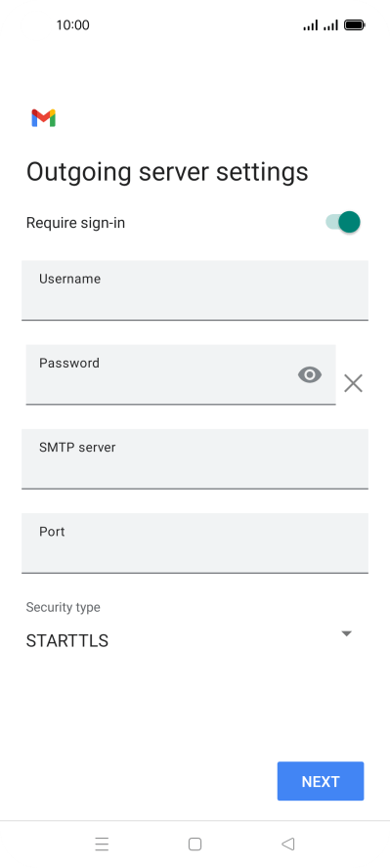Disable the Require sign-in switch
Image resolution: width=390 pixels, height=868 pixels.
click(343, 222)
